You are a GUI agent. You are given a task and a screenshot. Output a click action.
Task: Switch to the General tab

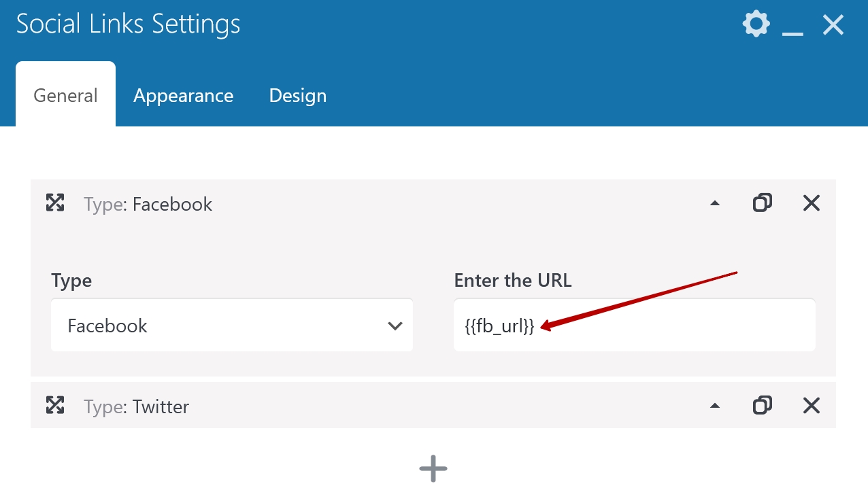pyautogui.click(x=65, y=95)
